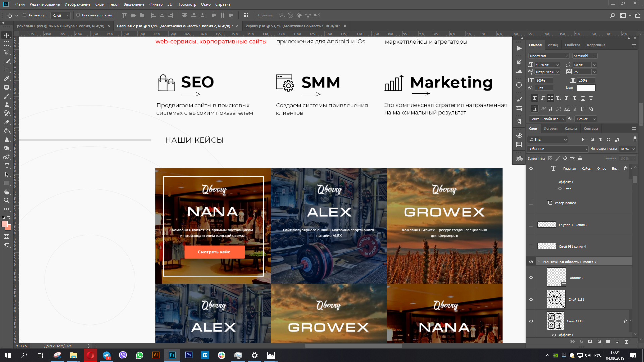Select the Quick Selection tool
644x362 pixels.
click(7, 61)
